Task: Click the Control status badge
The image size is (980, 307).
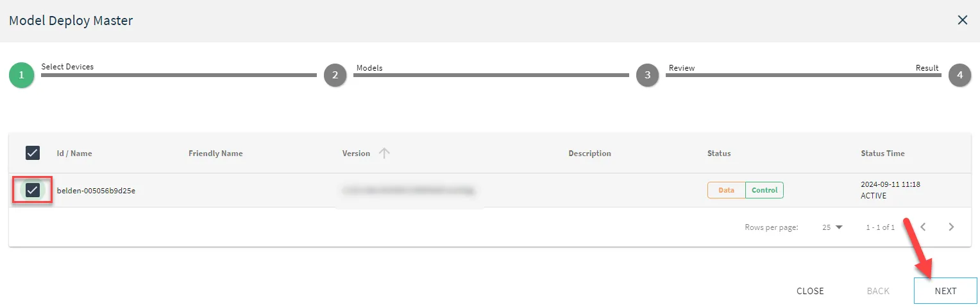Action: [765, 190]
